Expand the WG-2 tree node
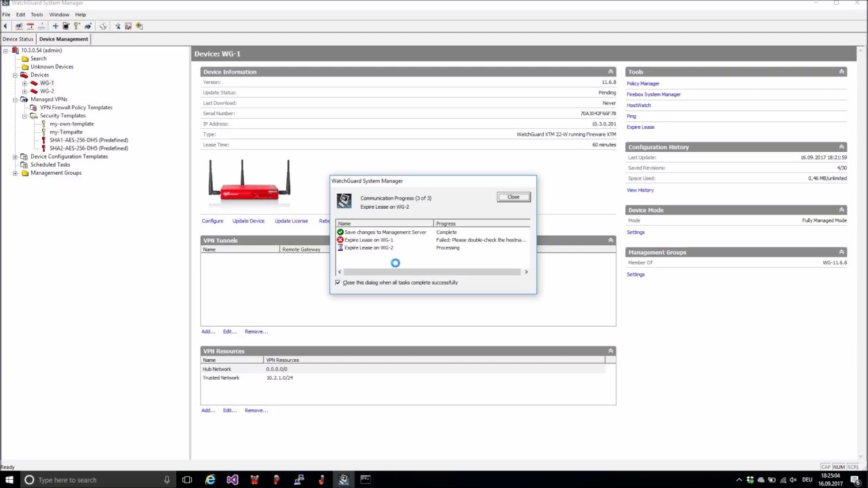Screen dimensions: 868x488 [x=24, y=91]
